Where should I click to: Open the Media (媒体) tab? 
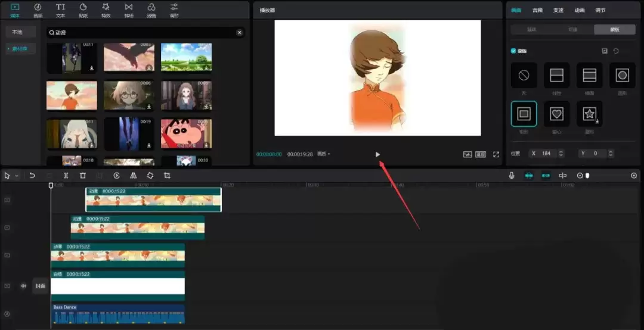point(15,10)
